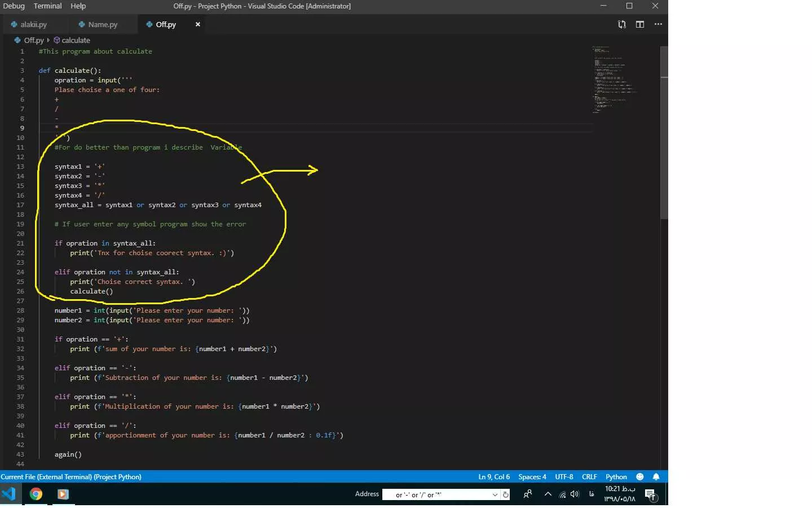812x508 pixels.
Task: Open Google Chrome from the taskbar
Action: [36, 494]
